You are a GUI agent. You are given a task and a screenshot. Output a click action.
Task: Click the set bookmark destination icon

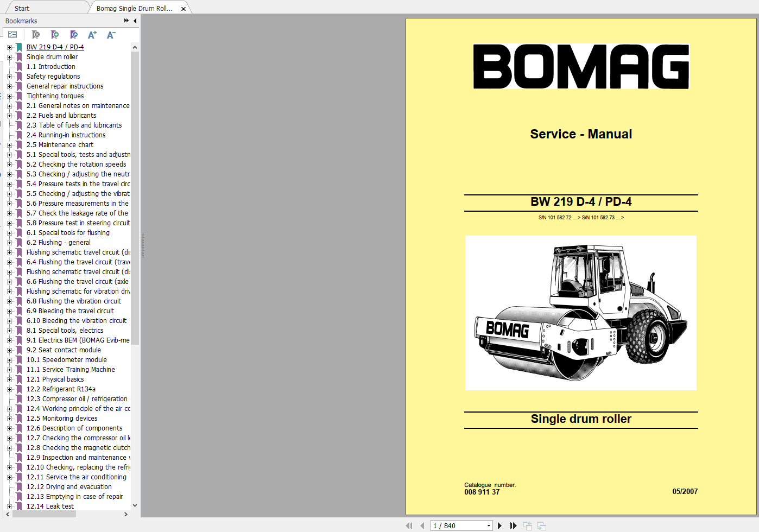[x=74, y=35]
